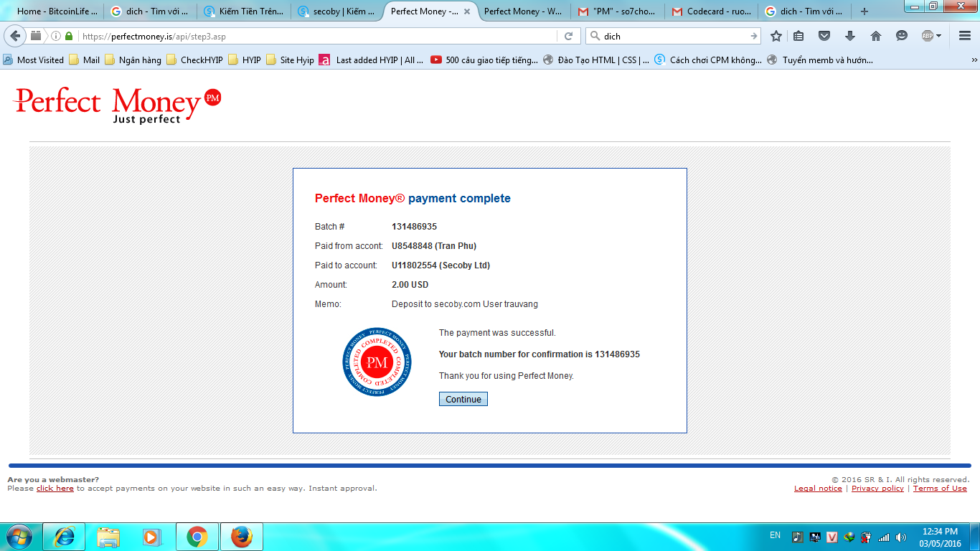Launch Internet Explorer from the taskbar
The image size is (980, 551).
tap(64, 537)
